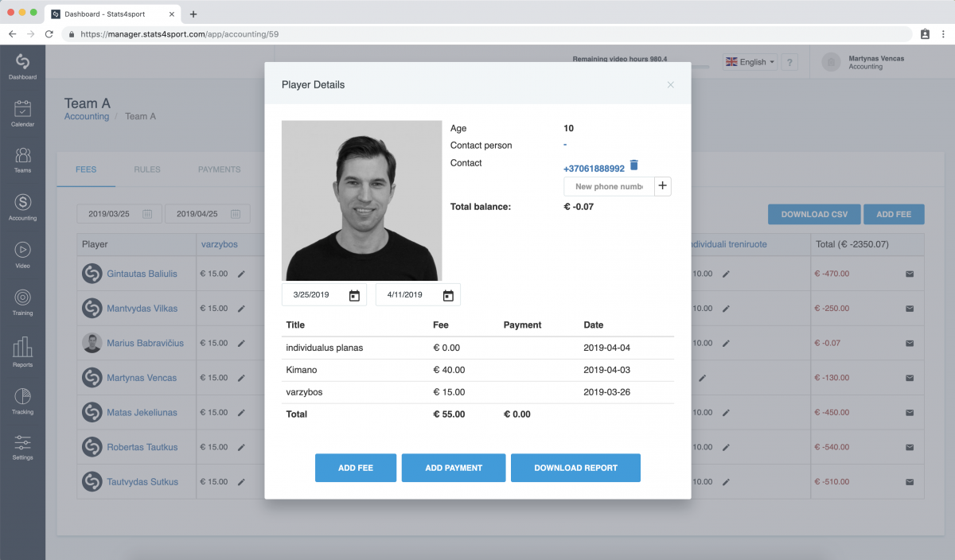The image size is (955, 560).
Task: Open Tracking in the sidebar
Action: [22, 400]
